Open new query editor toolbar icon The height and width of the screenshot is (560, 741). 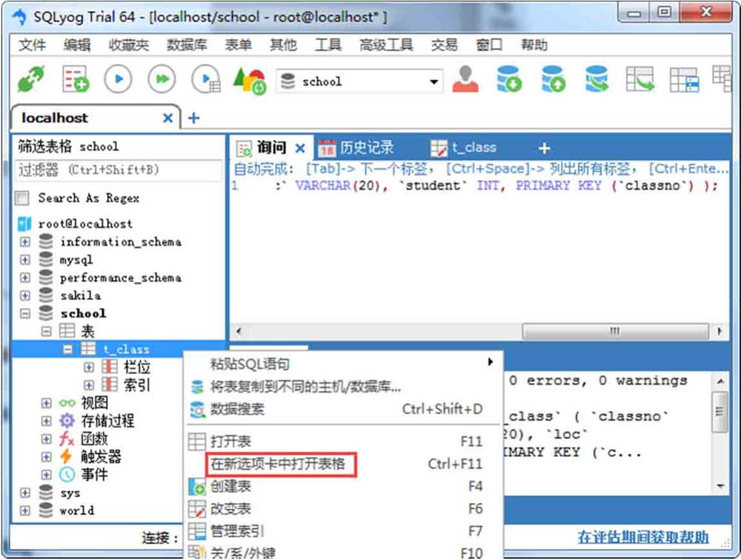point(75,79)
